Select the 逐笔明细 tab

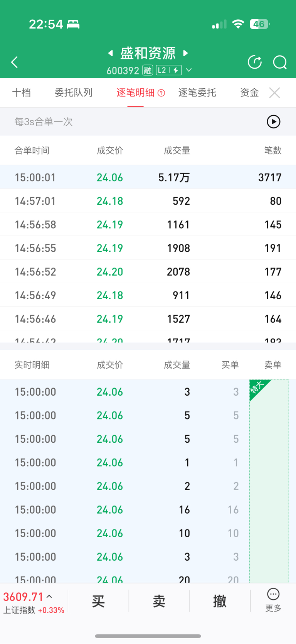(x=135, y=93)
